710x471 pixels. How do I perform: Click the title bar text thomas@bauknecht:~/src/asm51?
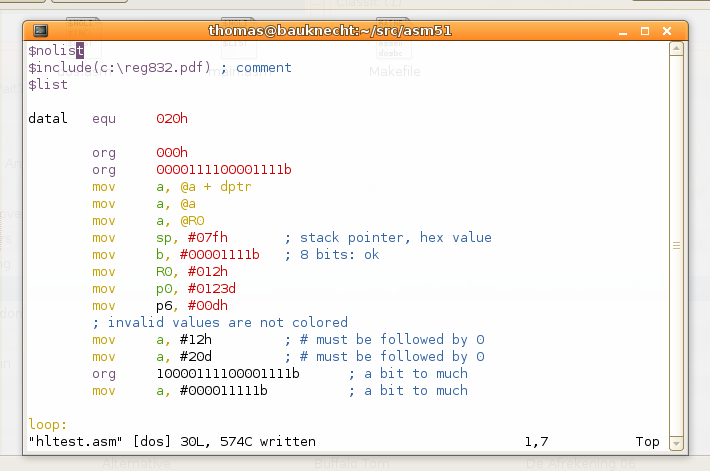[330, 31]
